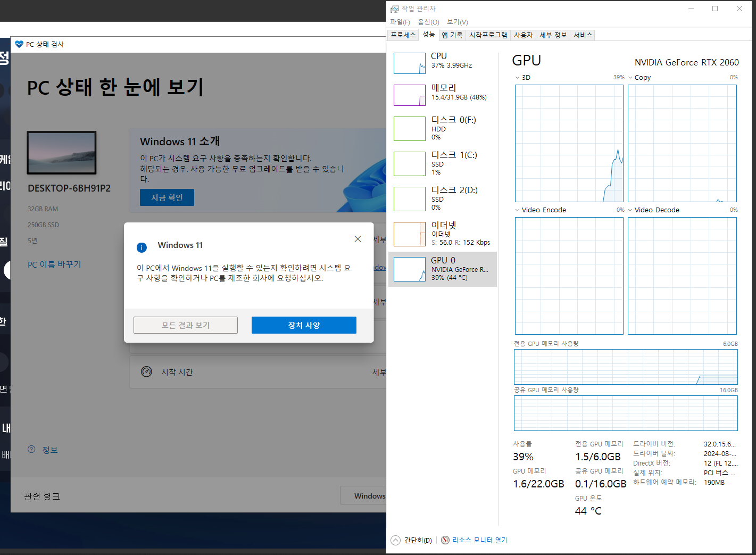Close the Windows 11 dialog
The image size is (756, 555).
358,239
